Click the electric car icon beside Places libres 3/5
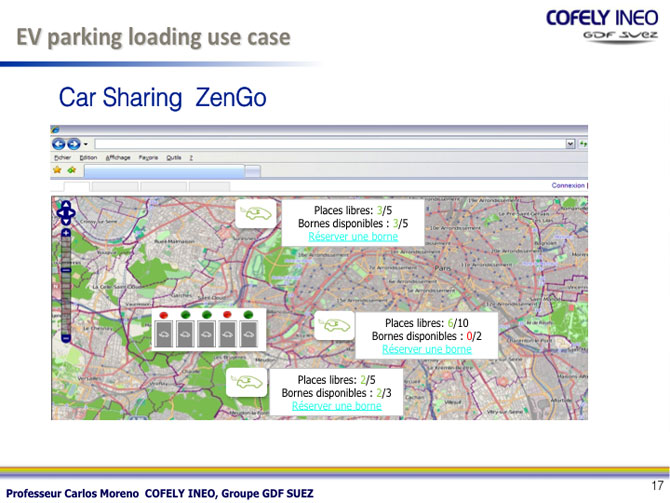Viewport: 670px width, 503px height. coord(256,213)
